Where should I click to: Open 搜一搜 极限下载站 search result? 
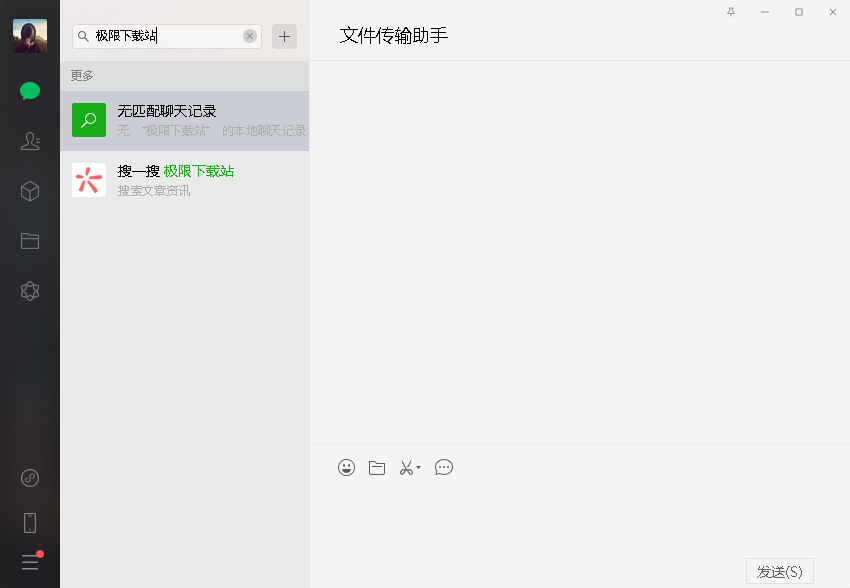coord(185,180)
